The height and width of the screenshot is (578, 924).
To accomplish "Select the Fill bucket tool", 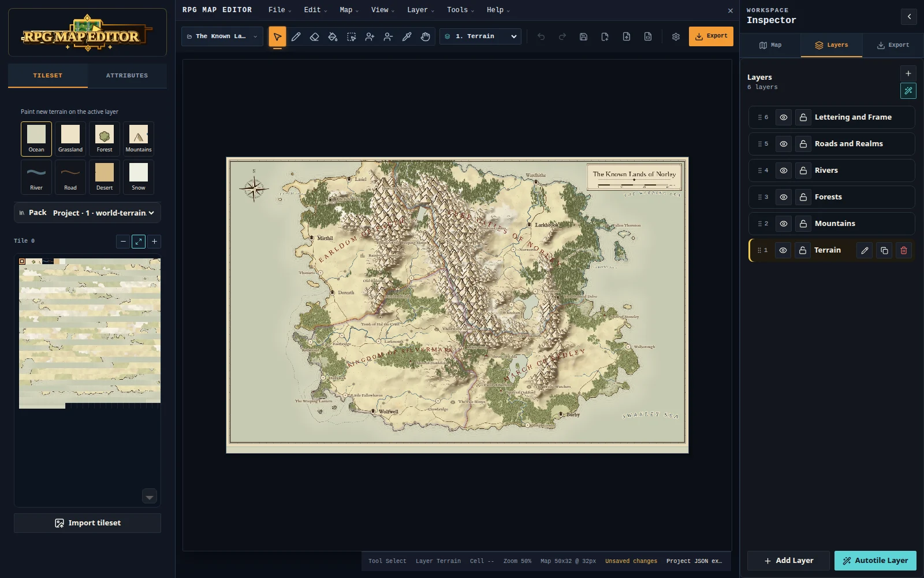I will (333, 36).
